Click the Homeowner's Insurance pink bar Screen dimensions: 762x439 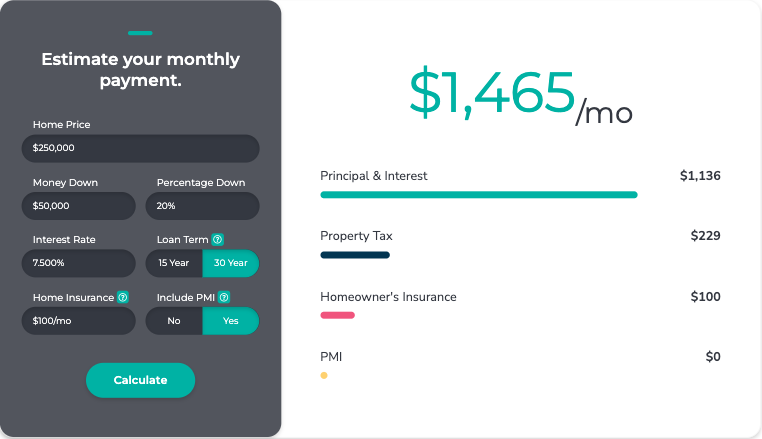(x=337, y=315)
